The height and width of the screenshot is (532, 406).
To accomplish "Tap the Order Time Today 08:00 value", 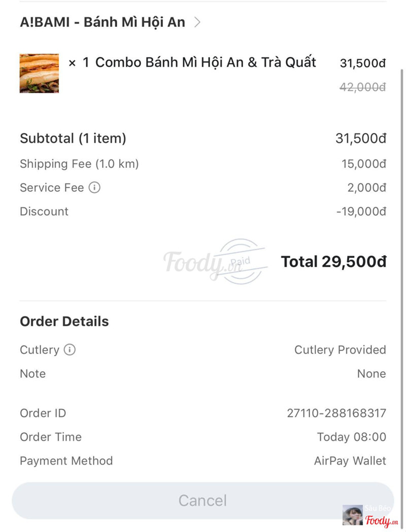I will [x=351, y=437].
